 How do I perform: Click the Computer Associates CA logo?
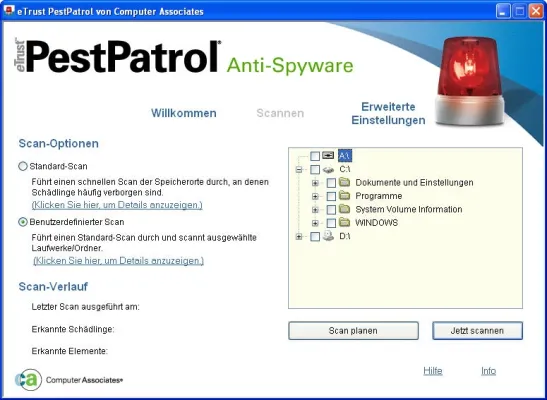tap(29, 380)
